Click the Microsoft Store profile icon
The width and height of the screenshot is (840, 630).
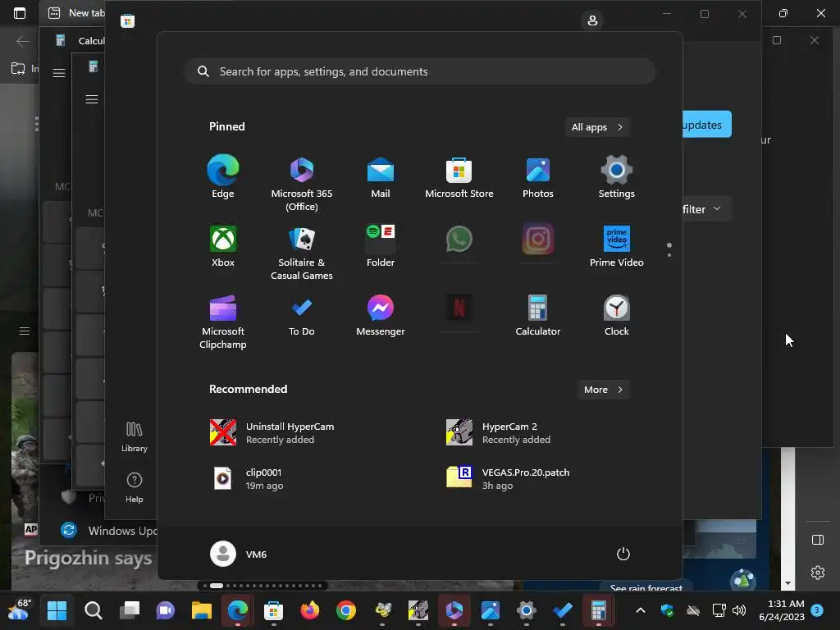point(592,21)
